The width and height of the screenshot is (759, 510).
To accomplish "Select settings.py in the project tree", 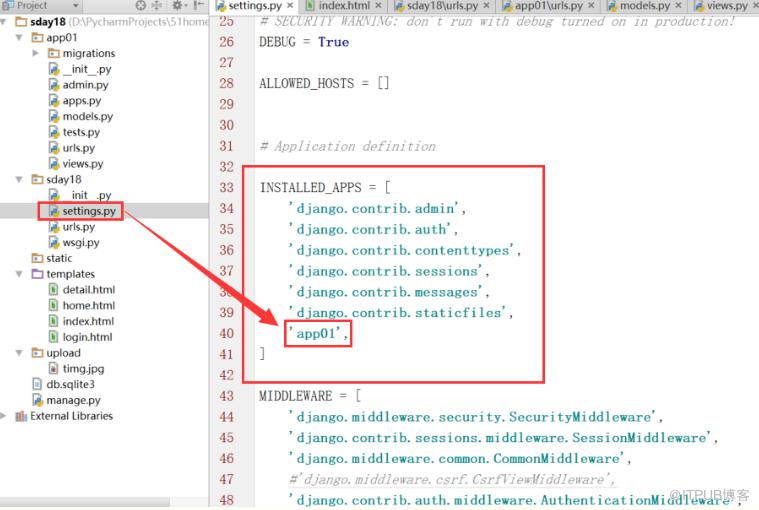I will pyautogui.click(x=82, y=211).
